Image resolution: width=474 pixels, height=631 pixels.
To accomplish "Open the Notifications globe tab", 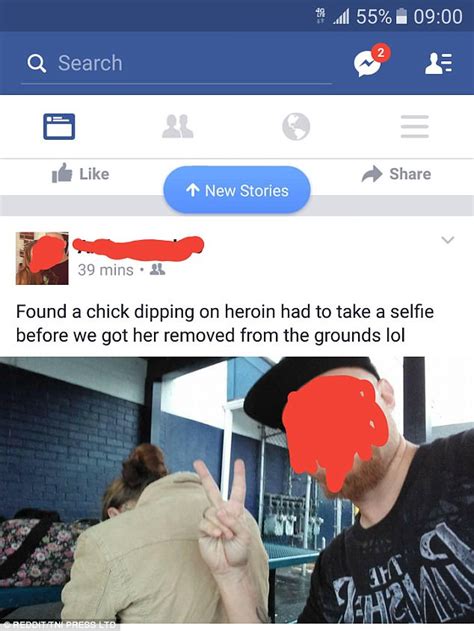I will 296,126.
